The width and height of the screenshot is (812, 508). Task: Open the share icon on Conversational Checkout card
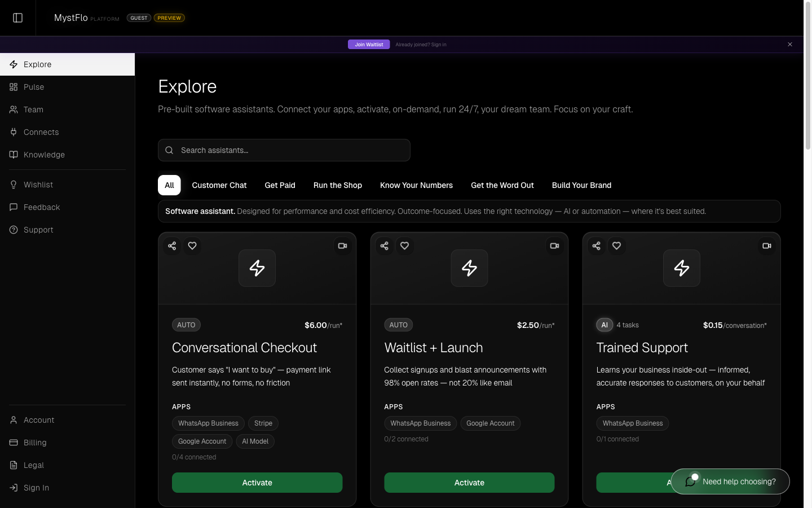(x=172, y=246)
